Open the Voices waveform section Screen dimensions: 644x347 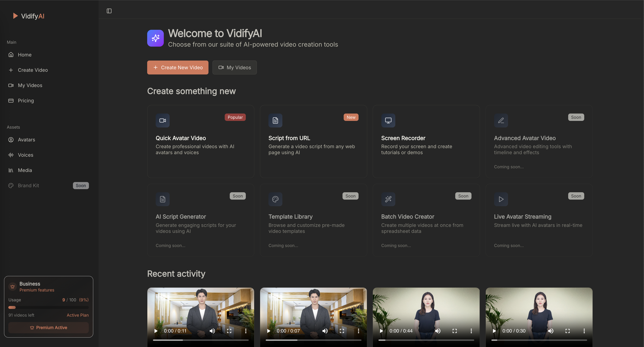(25, 155)
